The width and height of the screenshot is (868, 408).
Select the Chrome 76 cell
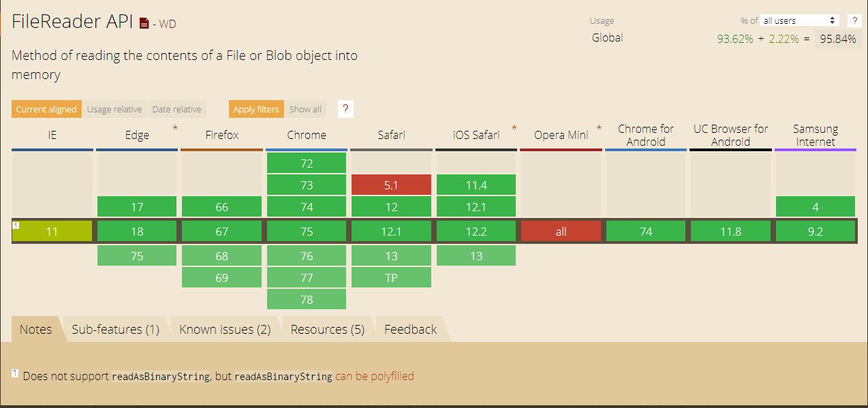point(307,256)
